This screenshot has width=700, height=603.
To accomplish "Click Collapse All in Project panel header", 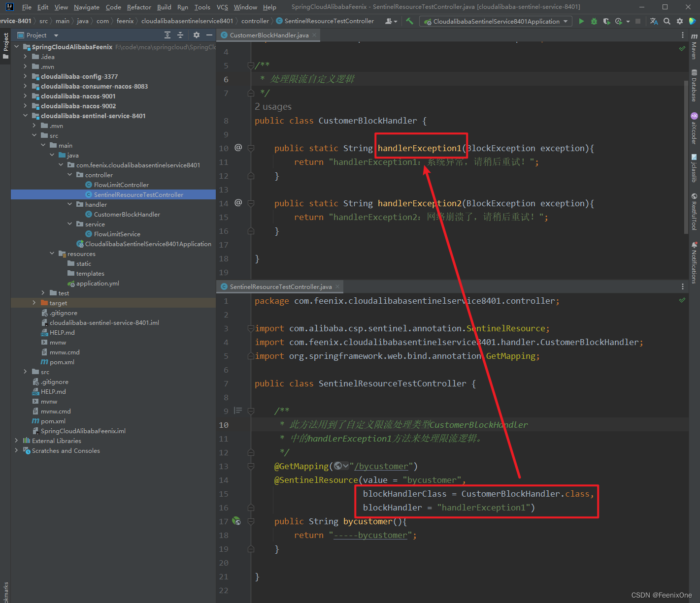I will pyautogui.click(x=180, y=35).
